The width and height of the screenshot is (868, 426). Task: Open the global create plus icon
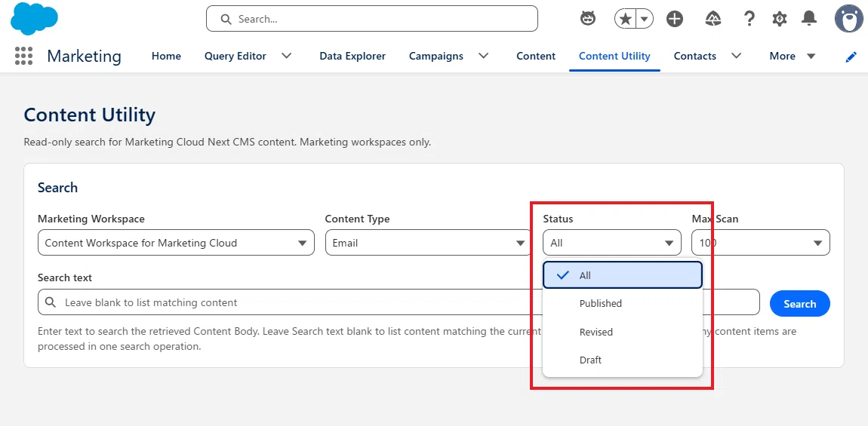coord(674,20)
